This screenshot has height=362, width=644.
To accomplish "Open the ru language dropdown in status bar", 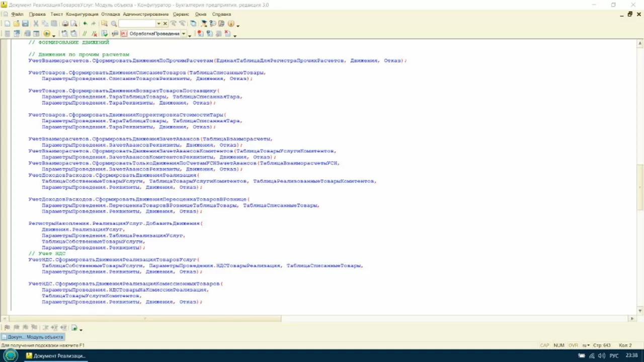I will tap(586, 345).
